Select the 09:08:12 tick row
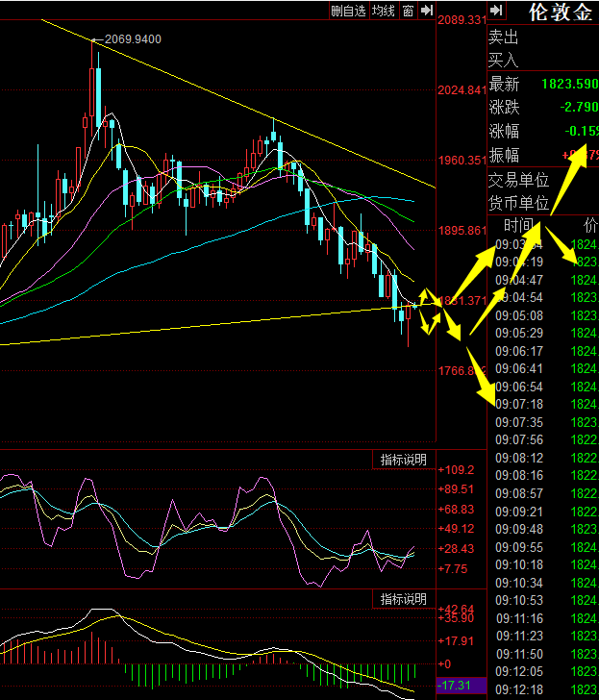The width and height of the screenshot is (599, 700). click(547, 458)
